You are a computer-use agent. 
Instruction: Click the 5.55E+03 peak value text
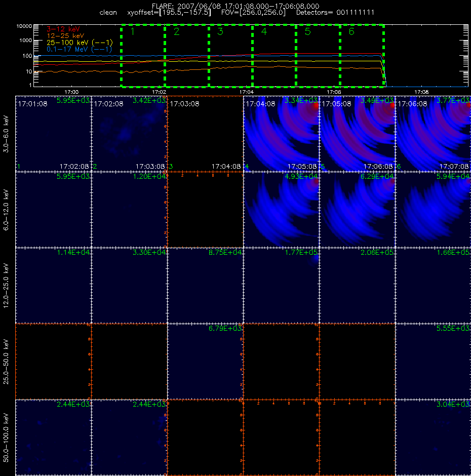(453, 328)
